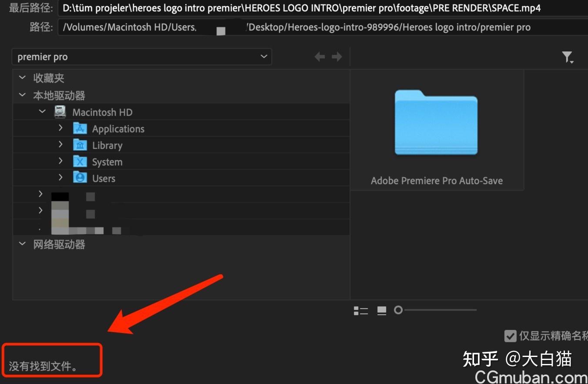Click the 没有找到文件 status message
Image resolution: width=588 pixels, height=384 pixels.
[x=43, y=366]
